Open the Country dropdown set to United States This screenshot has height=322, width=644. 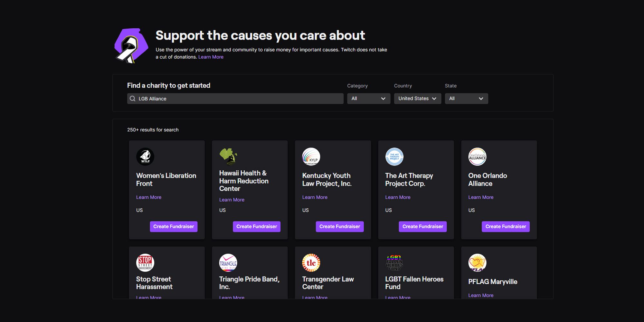point(418,99)
